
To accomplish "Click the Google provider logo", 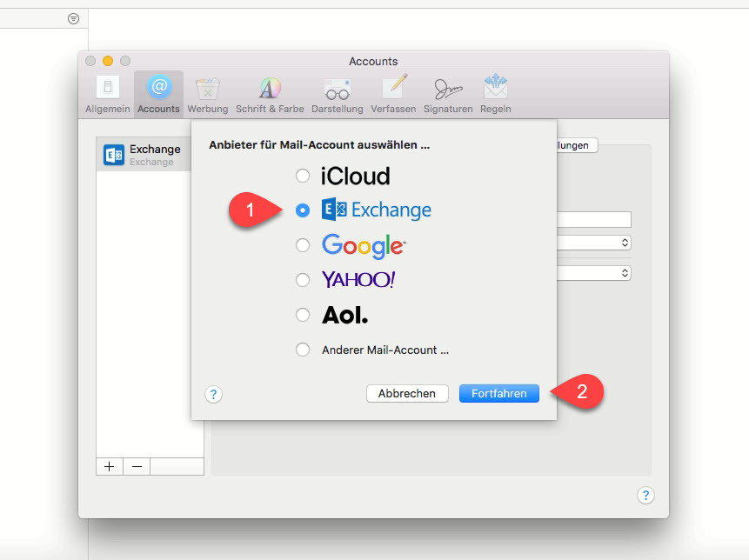I will [364, 246].
